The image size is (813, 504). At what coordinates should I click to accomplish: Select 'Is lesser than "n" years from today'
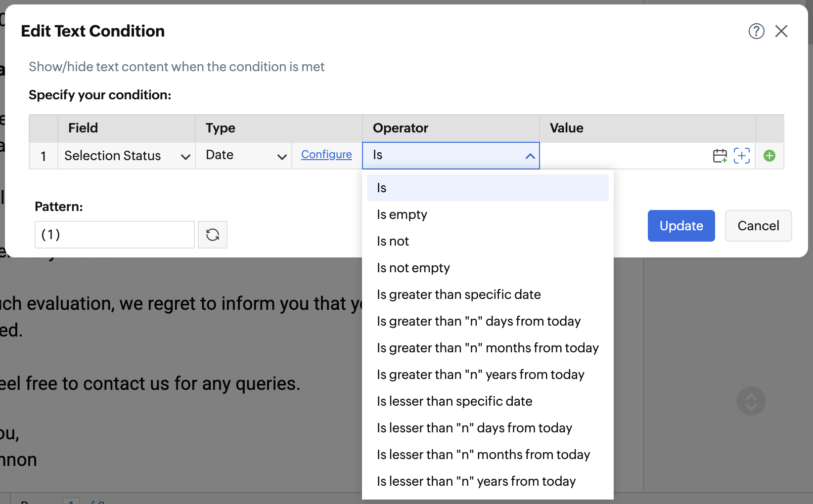click(x=476, y=481)
